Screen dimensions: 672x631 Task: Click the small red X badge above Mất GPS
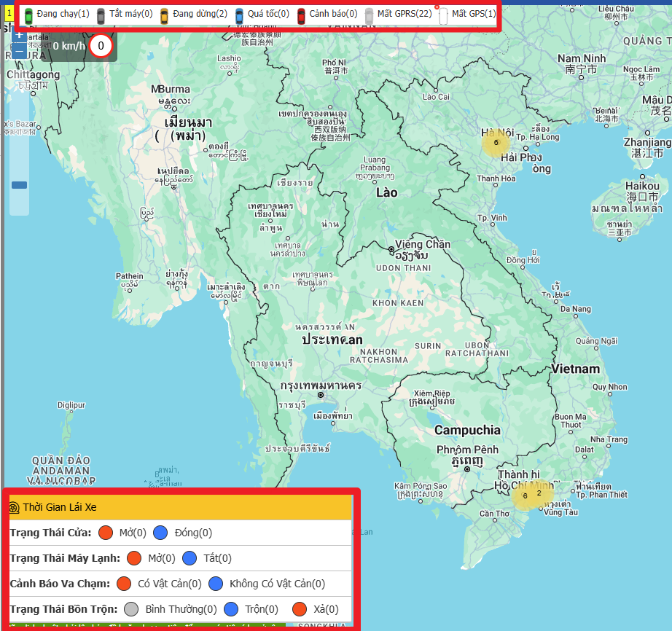437,7
